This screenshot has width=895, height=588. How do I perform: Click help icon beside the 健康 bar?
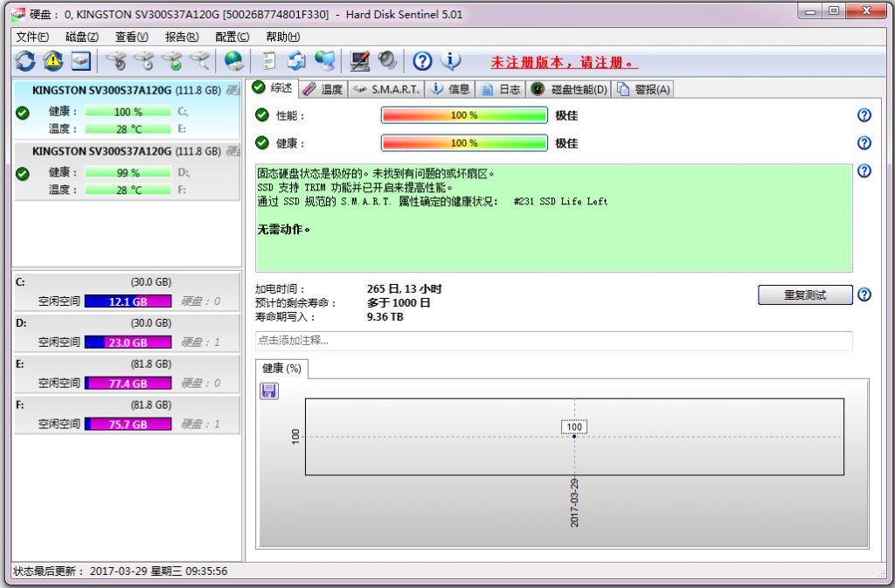click(864, 143)
